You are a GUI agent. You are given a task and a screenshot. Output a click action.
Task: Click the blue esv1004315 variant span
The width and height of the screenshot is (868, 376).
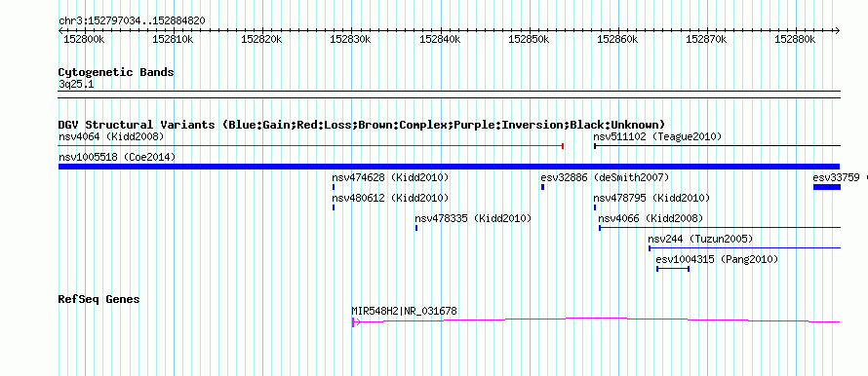pyautogui.click(x=673, y=268)
